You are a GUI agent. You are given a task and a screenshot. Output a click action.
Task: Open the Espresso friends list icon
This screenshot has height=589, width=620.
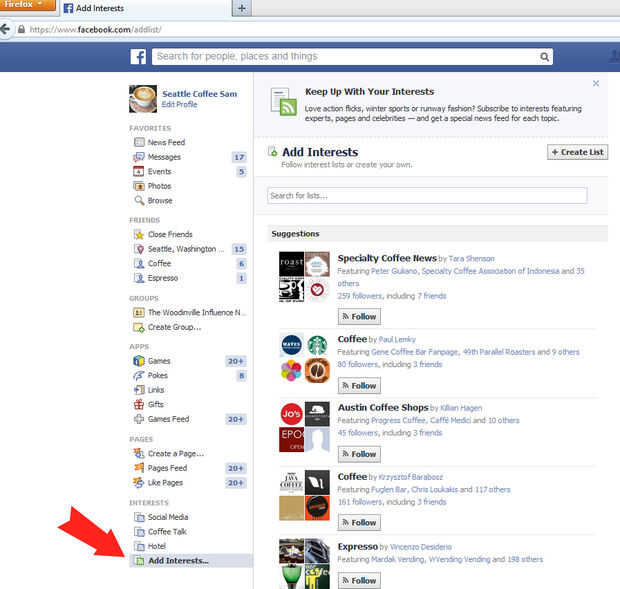tap(139, 278)
